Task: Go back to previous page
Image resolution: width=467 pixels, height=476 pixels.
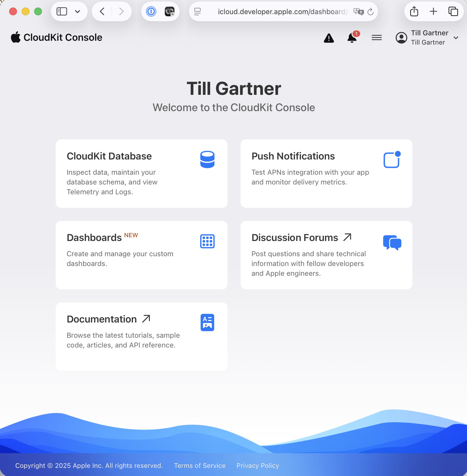Action: click(102, 11)
